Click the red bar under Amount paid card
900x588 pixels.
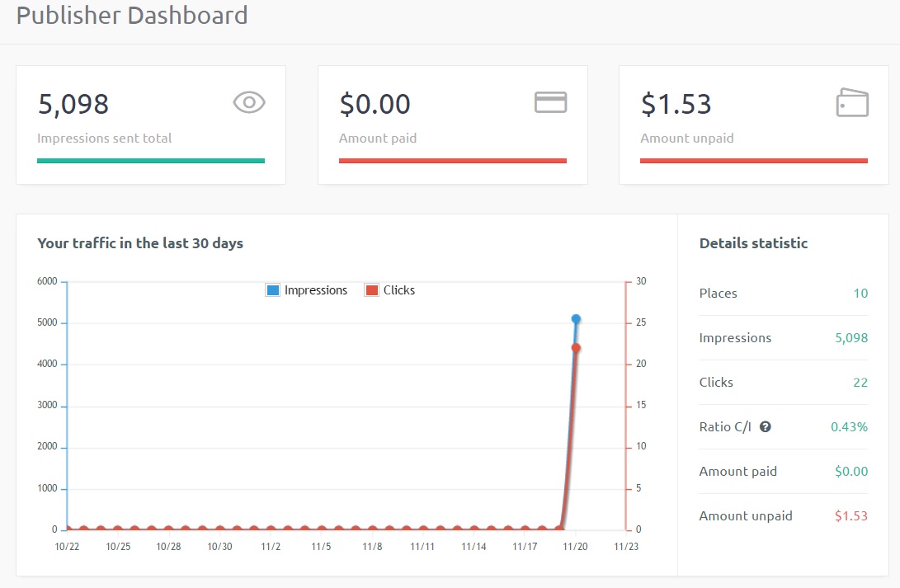(452, 161)
